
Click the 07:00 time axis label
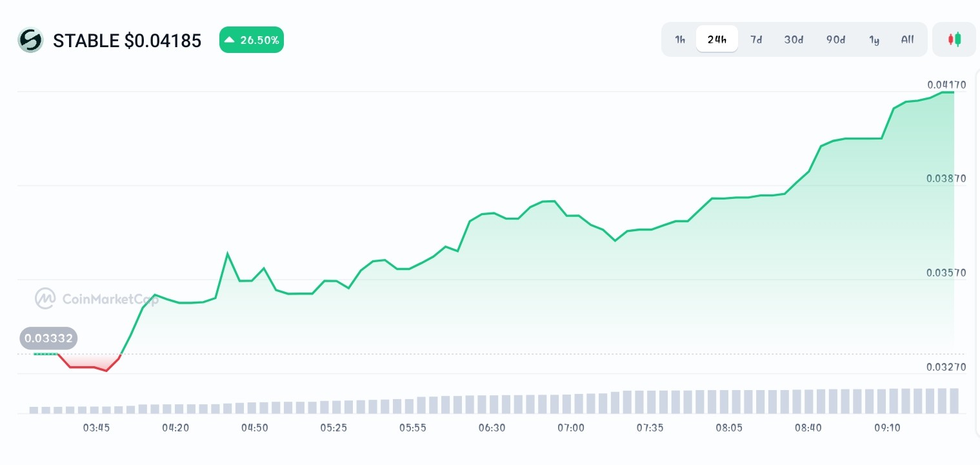(571, 428)
